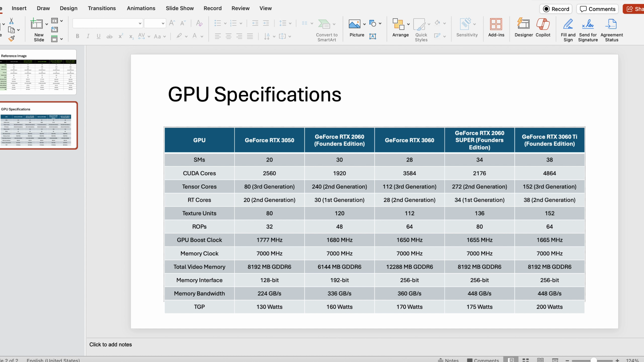Toggle bold formatting
The height and width of the screenshot is (362, 644).
(x=77, y=36)
